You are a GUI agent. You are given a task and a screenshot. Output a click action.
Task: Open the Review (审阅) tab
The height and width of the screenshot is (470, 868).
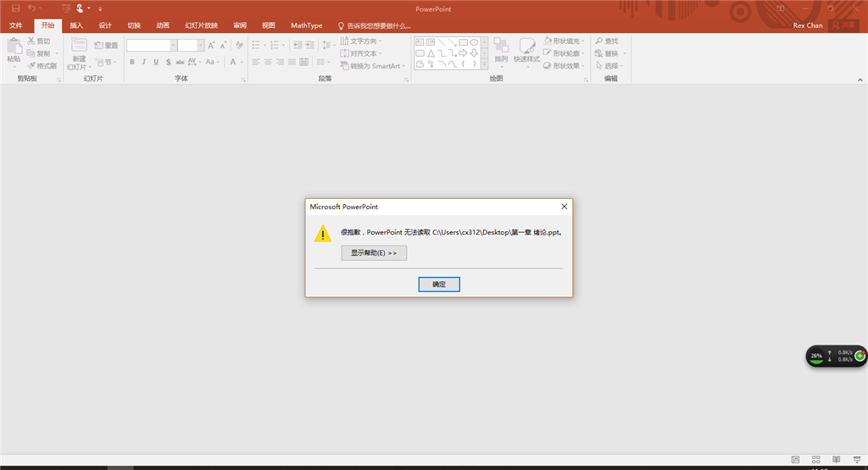click(240, 25)
